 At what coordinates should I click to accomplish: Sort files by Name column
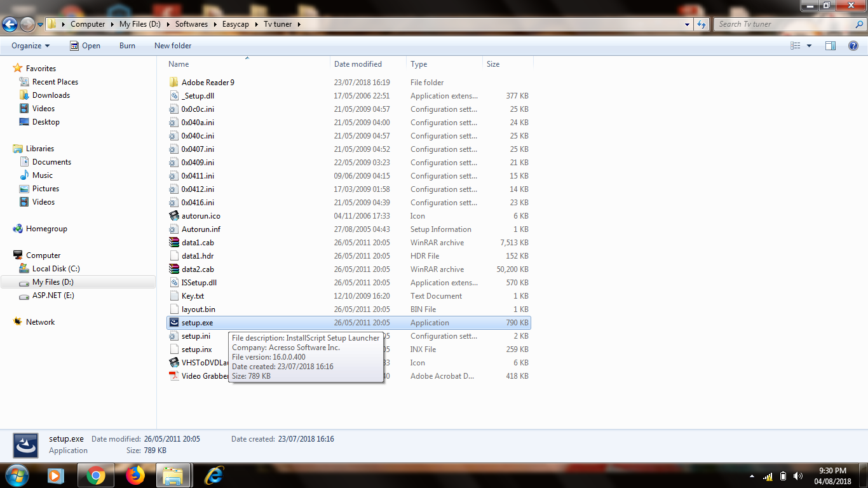point(179,64)
